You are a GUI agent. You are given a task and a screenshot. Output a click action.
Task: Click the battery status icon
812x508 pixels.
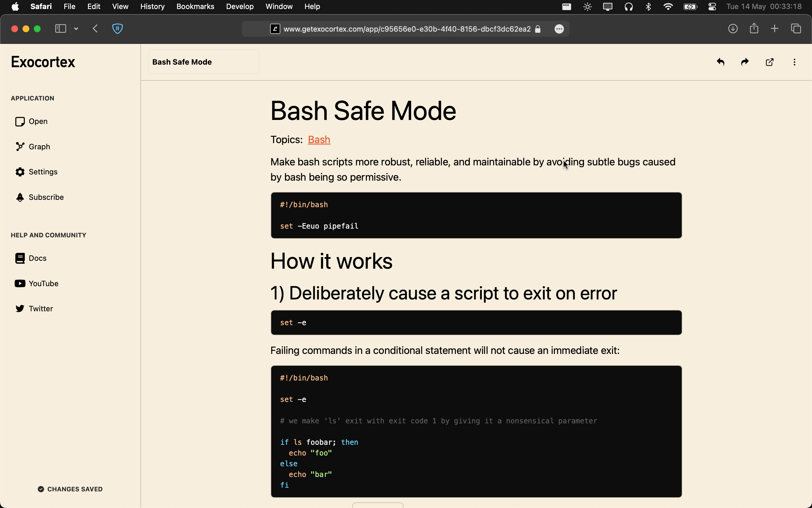690,6
